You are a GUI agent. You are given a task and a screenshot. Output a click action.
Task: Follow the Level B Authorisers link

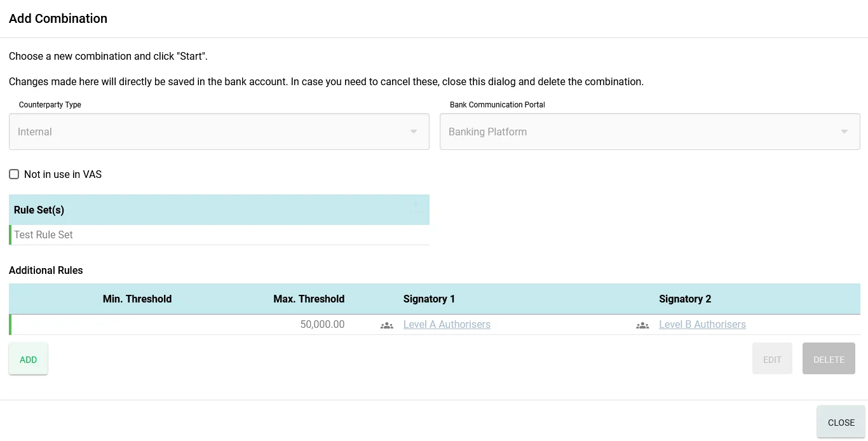702,325
